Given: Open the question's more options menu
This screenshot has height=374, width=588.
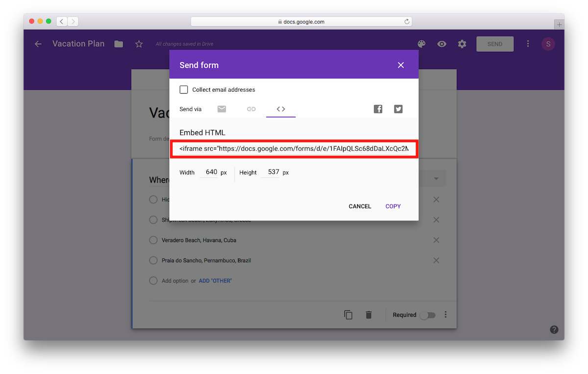Looking at the screenshot, I should [445, 315].
